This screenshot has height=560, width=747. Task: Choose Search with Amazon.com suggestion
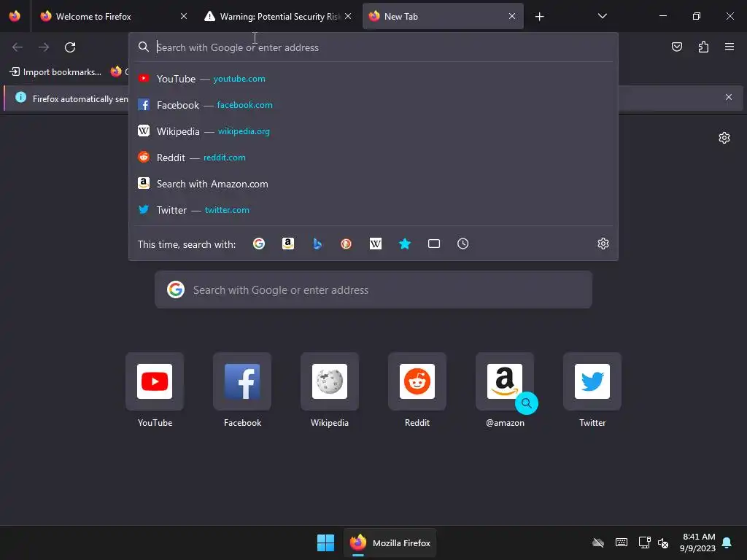tap(373, 184)
